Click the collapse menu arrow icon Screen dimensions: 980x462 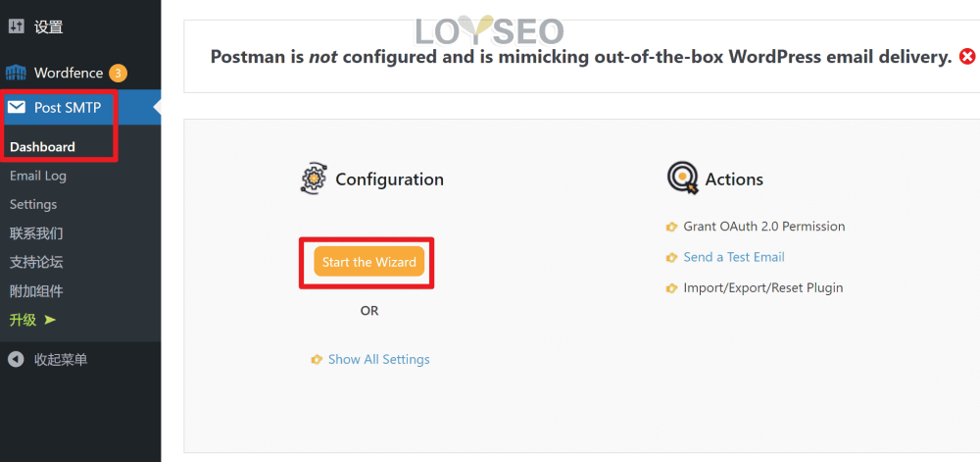[x=17, y=359]
